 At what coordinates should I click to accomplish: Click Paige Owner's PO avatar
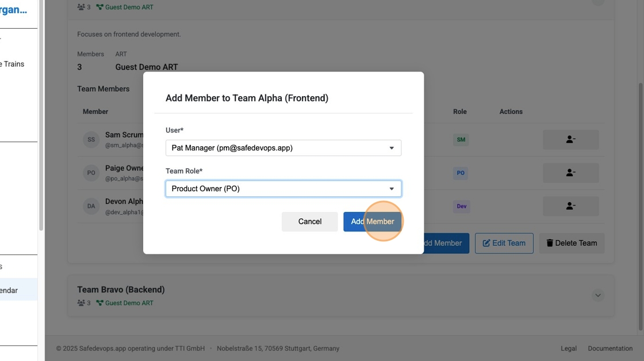tap(91, 173)
